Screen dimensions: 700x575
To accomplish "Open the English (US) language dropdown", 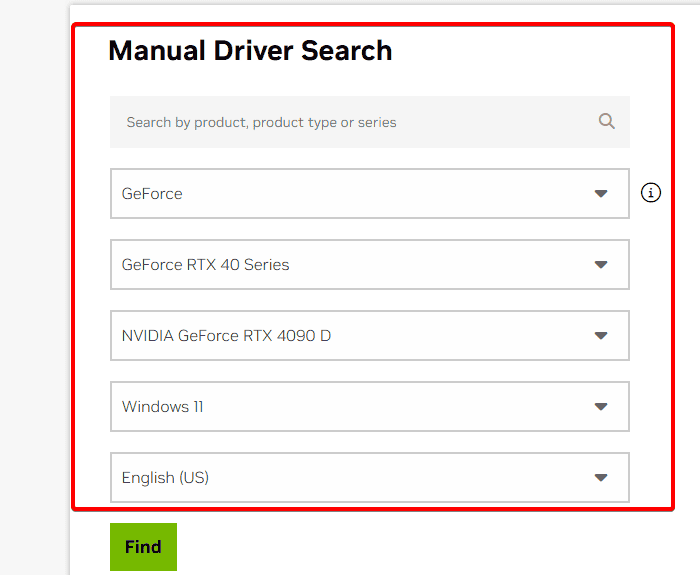I will click(x=370, y=477).
